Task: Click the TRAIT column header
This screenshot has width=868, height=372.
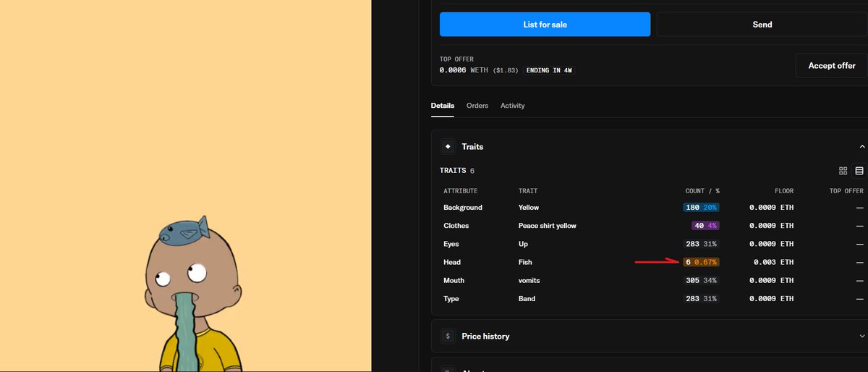Action: (x=528, y=191)
